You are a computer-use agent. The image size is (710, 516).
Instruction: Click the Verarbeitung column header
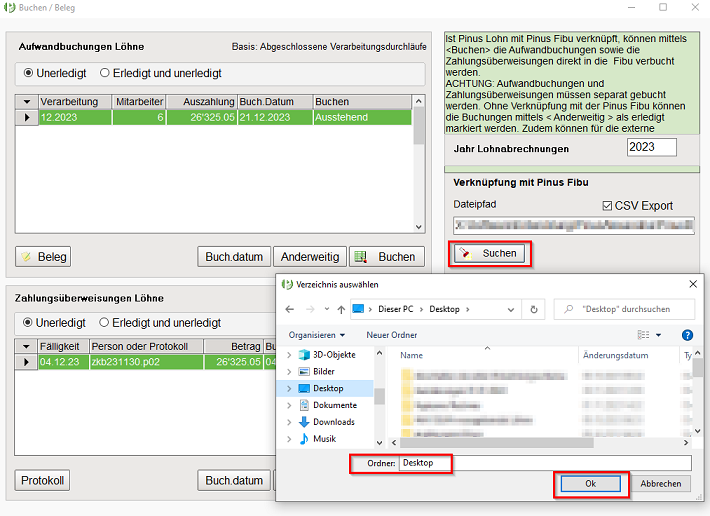pos(75,102)
